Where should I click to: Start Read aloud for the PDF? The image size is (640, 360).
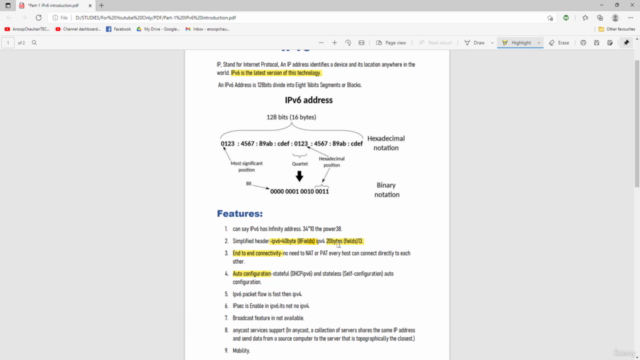435,43
